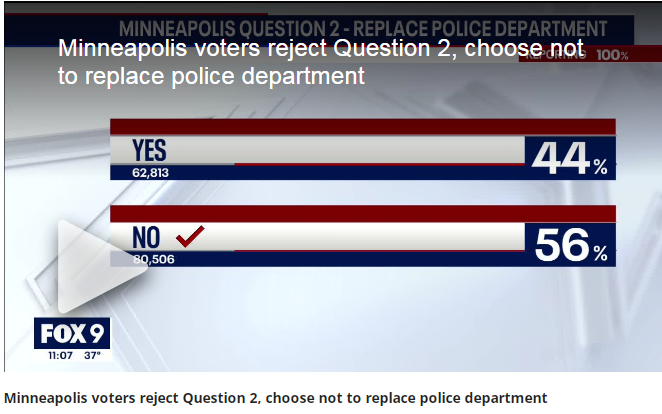Click the white overlay title on the video
662x414 pixels.
click(321, 62)
